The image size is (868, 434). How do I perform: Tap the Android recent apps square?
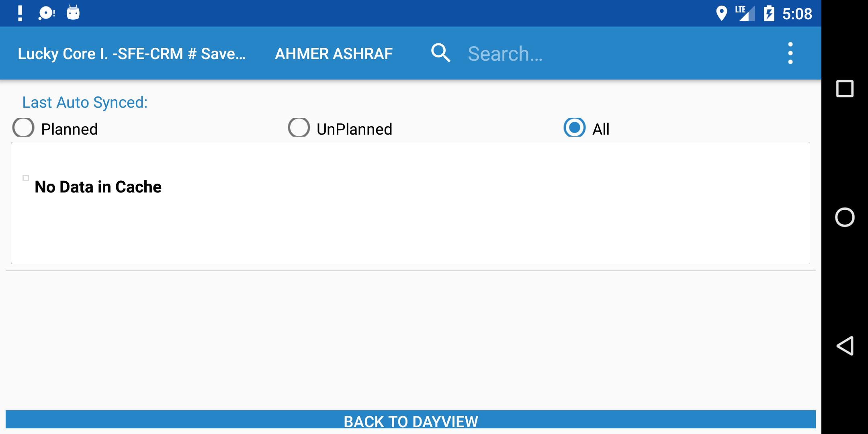845,89
